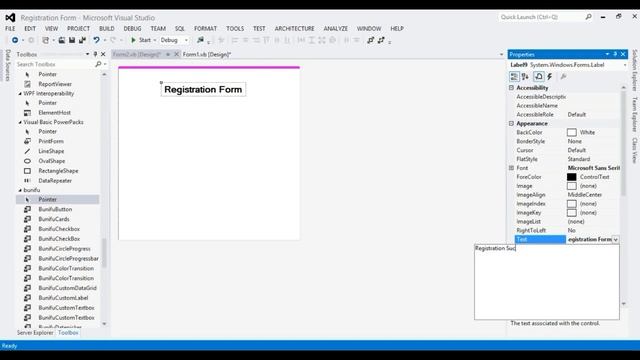Viewport: 640px width, 360px height.
Task: Click the Toolbox search magnifier icon
Action: [98, 64]
